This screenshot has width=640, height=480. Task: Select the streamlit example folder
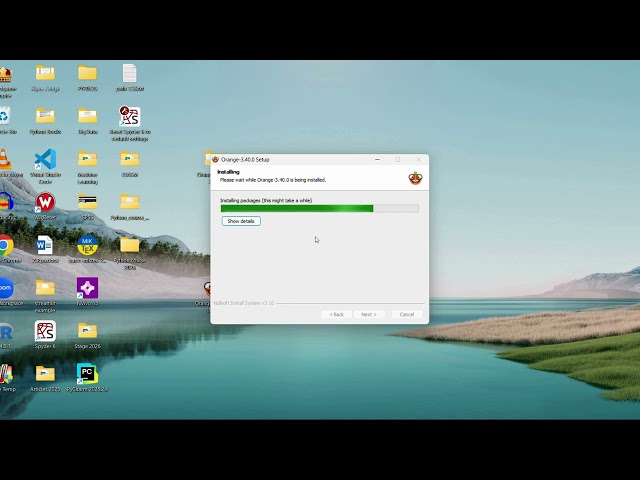pos(45,288)
